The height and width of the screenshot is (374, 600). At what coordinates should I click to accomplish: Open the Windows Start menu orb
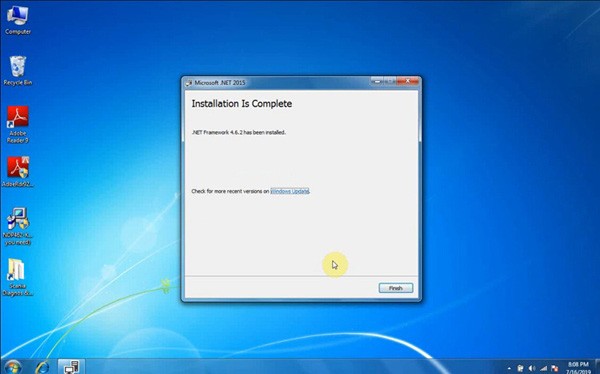12,367
